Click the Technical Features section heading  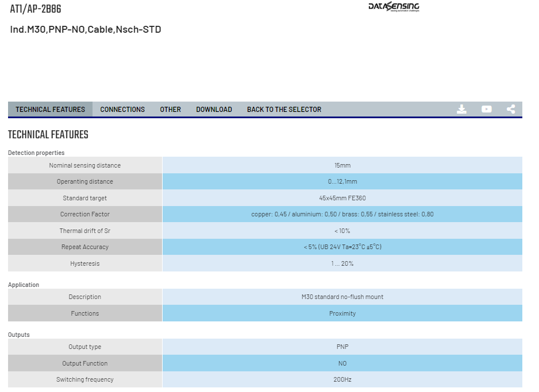(48, 134)
